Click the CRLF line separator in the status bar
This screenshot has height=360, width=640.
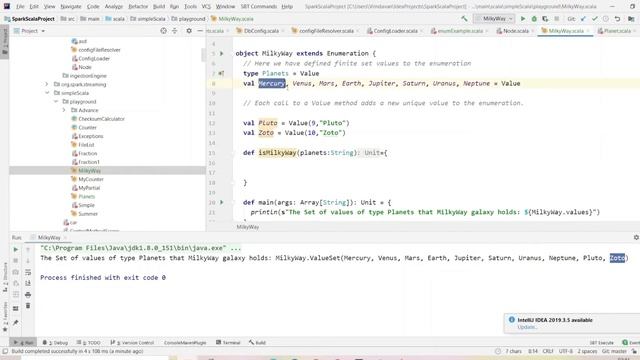(x=548, y=351)
